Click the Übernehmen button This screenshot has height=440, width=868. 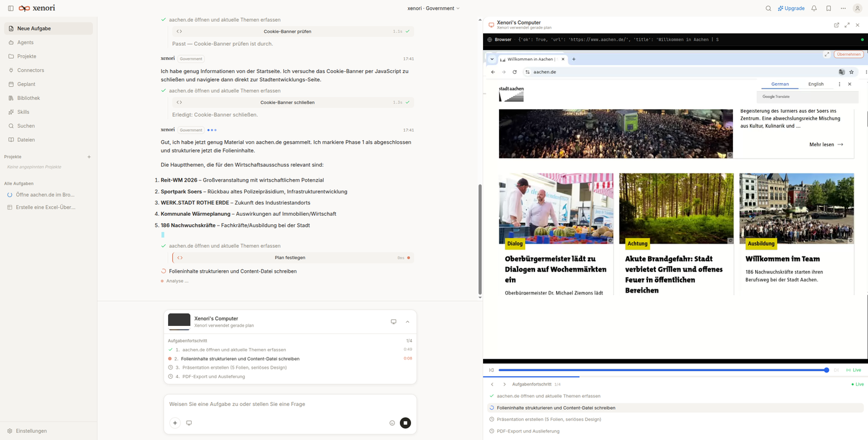click(x=849, y=55)
